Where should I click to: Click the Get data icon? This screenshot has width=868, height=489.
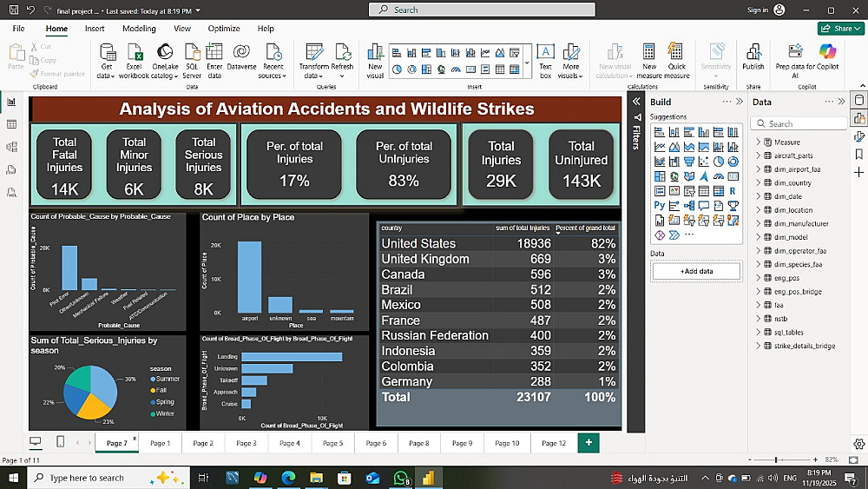(x=107, y=55)
